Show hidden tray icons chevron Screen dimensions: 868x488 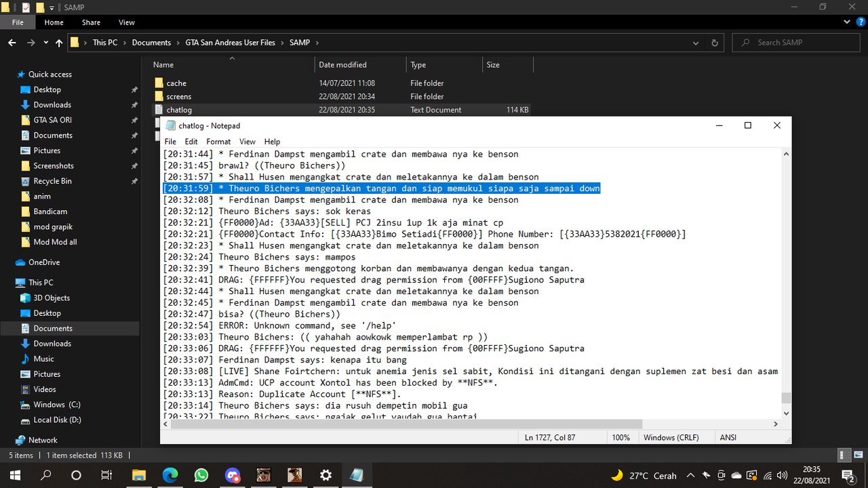pyautogui.click(x=690, y=476)
